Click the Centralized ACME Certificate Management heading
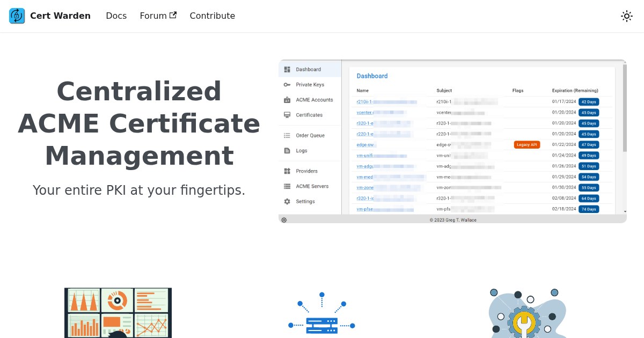Viewport: 644px width, 338px height. (139, 123)
